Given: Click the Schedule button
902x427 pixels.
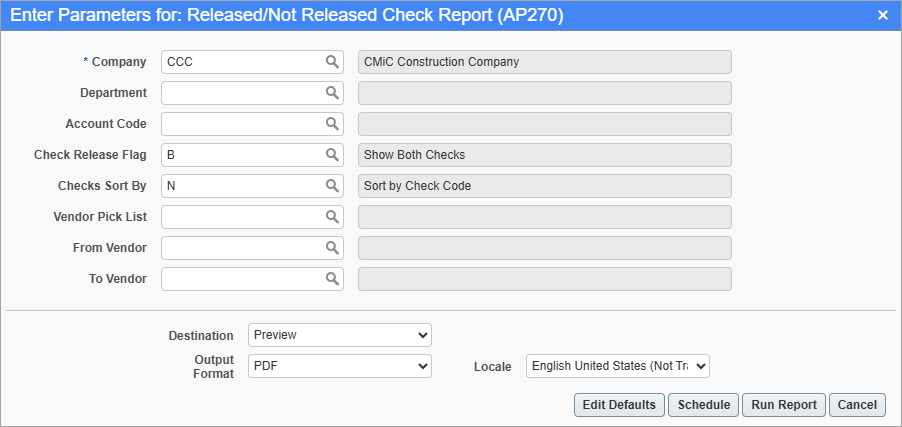Looking at the screenshot, I should point(704,405).
